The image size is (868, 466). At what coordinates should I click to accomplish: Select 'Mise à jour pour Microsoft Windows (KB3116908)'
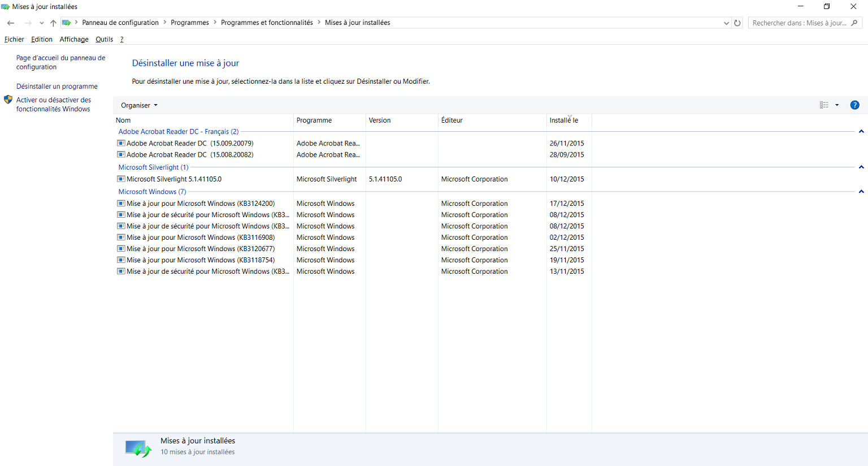pos(201,238)
